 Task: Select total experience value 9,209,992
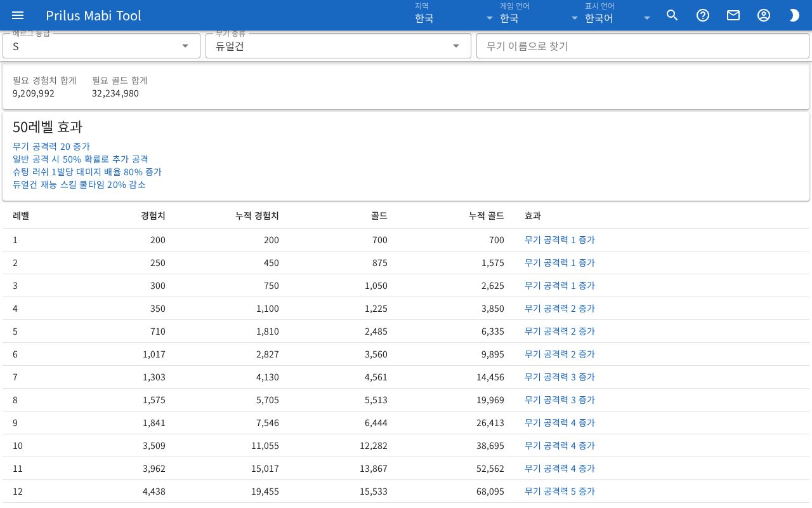[x=34, y=93]
